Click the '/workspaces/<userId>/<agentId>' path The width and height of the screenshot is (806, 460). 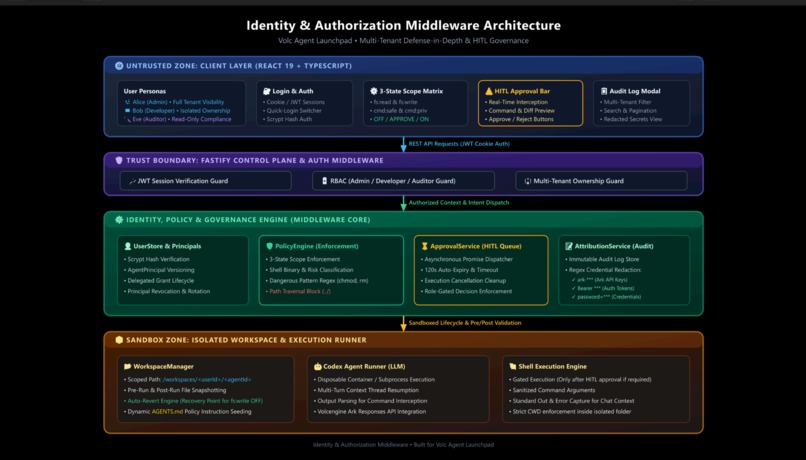point(207,379)
